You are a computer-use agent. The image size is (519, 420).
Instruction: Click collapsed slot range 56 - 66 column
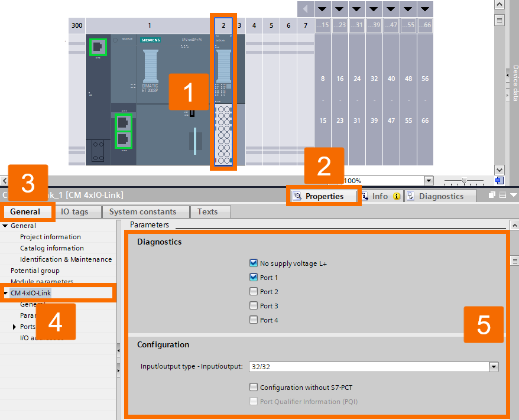(x=426, y=99)
